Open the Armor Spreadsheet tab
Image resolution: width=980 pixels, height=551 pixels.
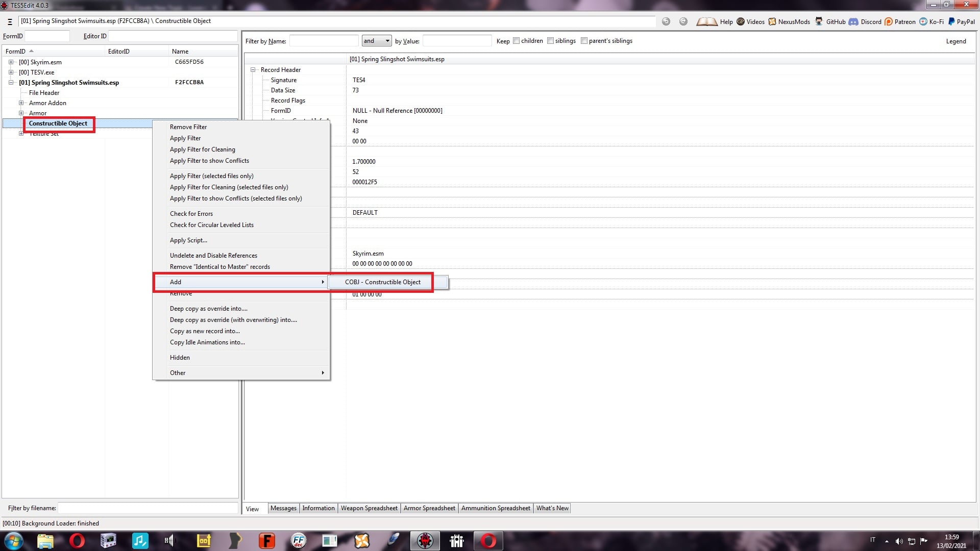[x=429, y=508]
